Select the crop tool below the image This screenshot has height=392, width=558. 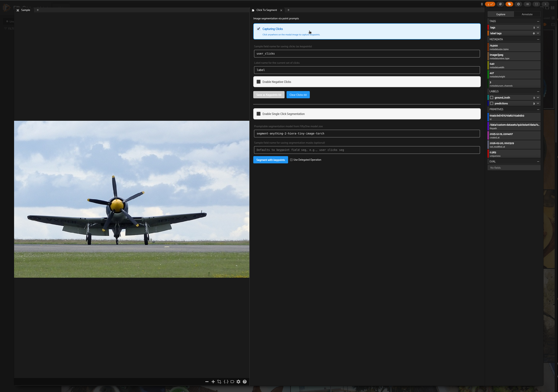(x=219, y=382)
